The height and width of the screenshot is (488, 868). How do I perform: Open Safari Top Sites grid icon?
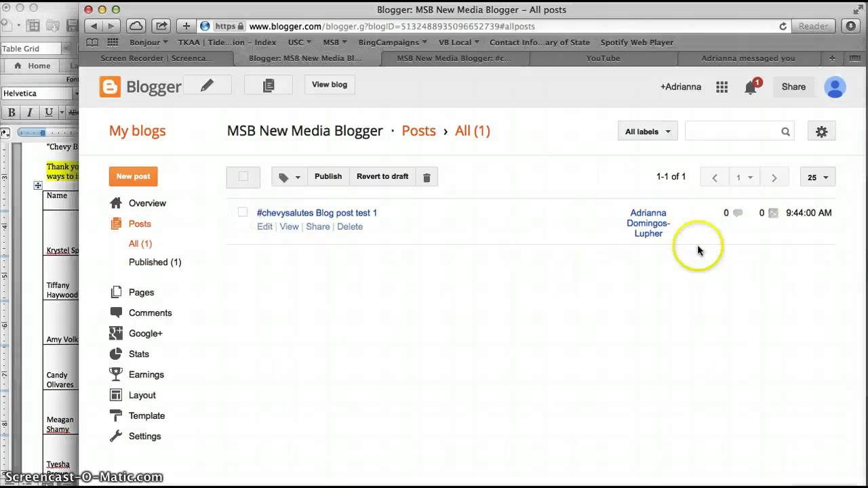(x=113, y=42)
